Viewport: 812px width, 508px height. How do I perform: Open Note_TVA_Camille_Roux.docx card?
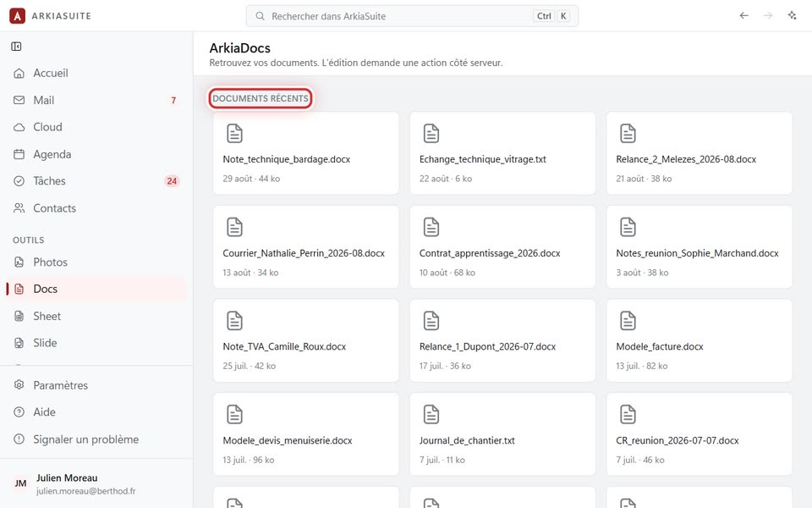coord(306,340)
